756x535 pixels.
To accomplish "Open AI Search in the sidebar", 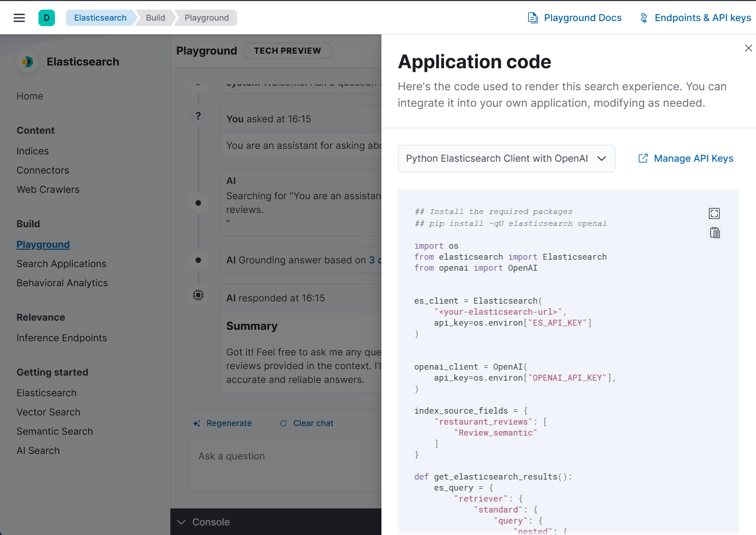I will coord(38,451).
